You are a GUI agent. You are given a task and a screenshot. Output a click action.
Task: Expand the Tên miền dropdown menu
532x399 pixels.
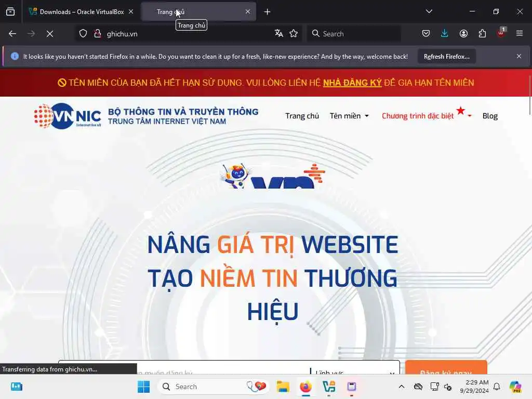coord(349,116)
